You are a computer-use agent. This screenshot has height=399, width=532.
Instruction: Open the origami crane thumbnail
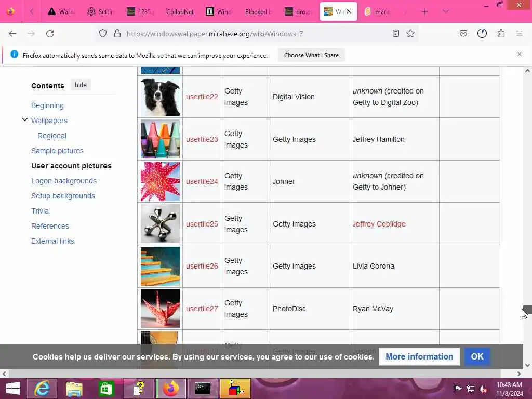point(160,309)
